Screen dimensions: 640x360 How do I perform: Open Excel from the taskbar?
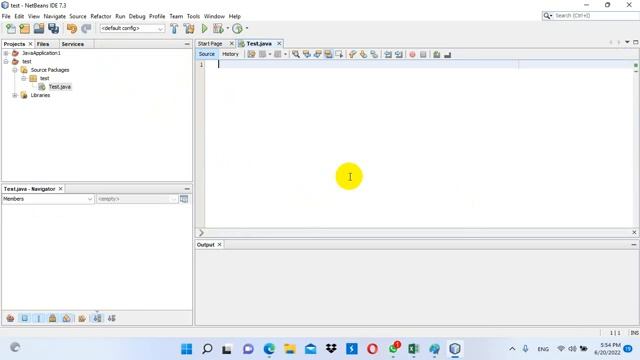pos(413,349)
